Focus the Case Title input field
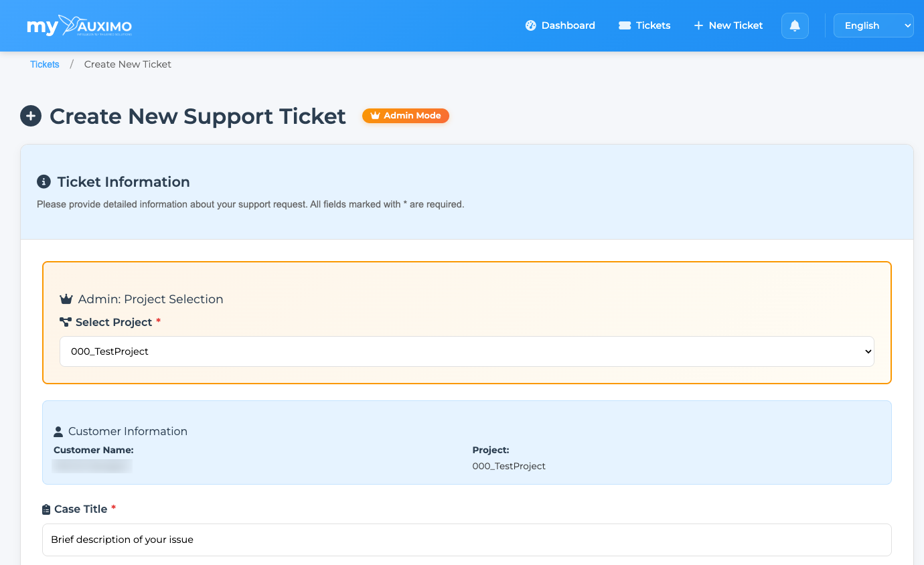 tap(467, 540)
